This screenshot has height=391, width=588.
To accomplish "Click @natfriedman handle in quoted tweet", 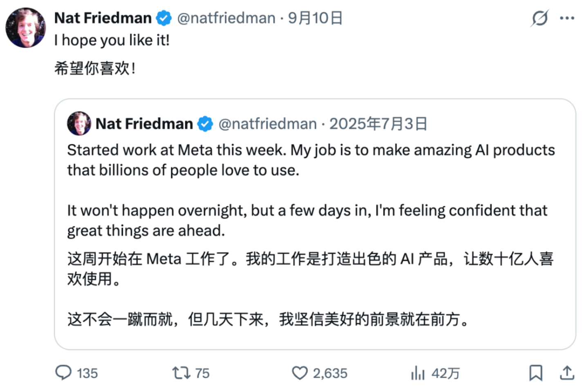I will [268, 124].
